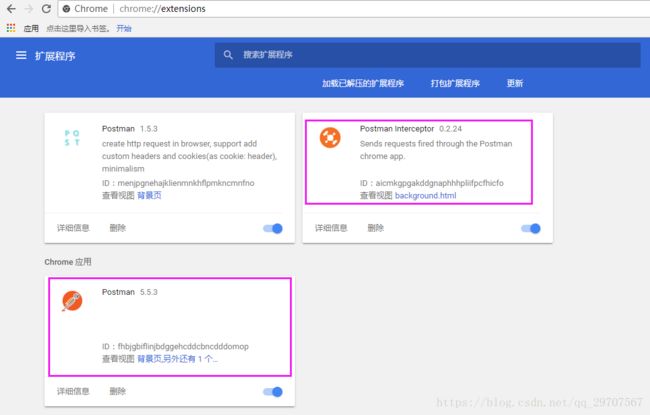This screenshot has height=415, width=650.
Task: Click the search magnifier icon
Action: [x=228, y=55]
